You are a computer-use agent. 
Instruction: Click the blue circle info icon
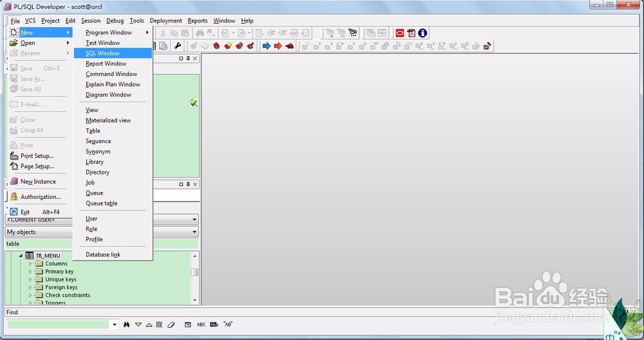(422, 33)
